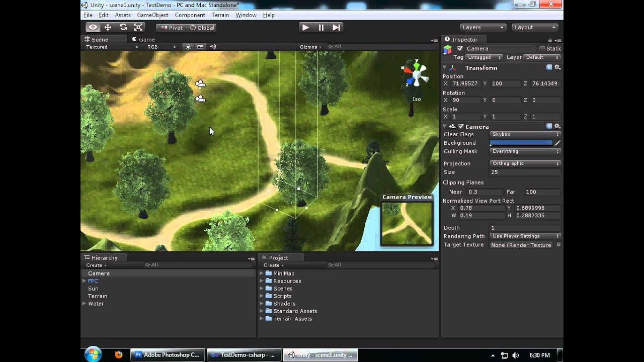Viewport: 644px width, 362px height.
Task: Open the Rendering Path dropdown
Action: [x=525, y=236]
